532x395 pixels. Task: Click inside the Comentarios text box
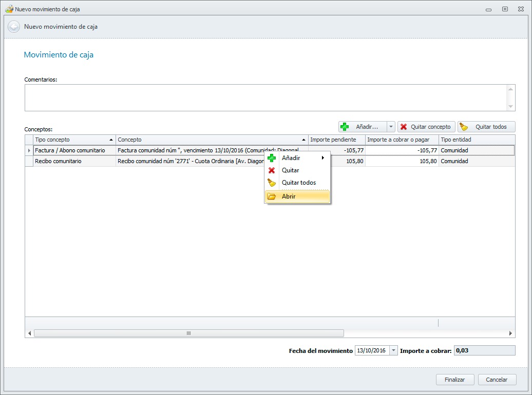265,97
